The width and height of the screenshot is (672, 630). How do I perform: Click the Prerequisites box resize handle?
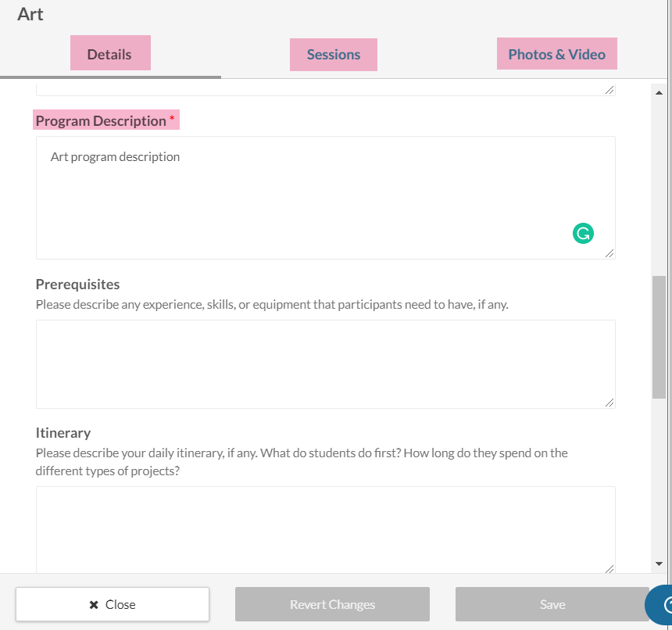[x=609, y=402]
